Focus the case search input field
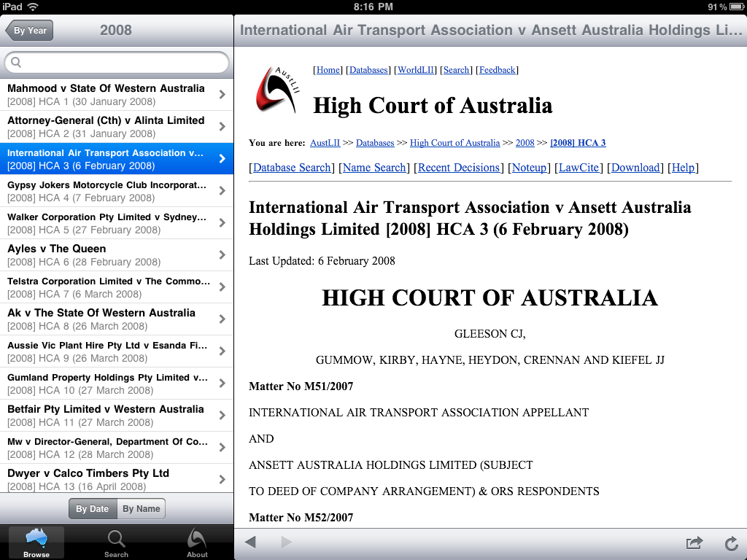 pos(116,63)
